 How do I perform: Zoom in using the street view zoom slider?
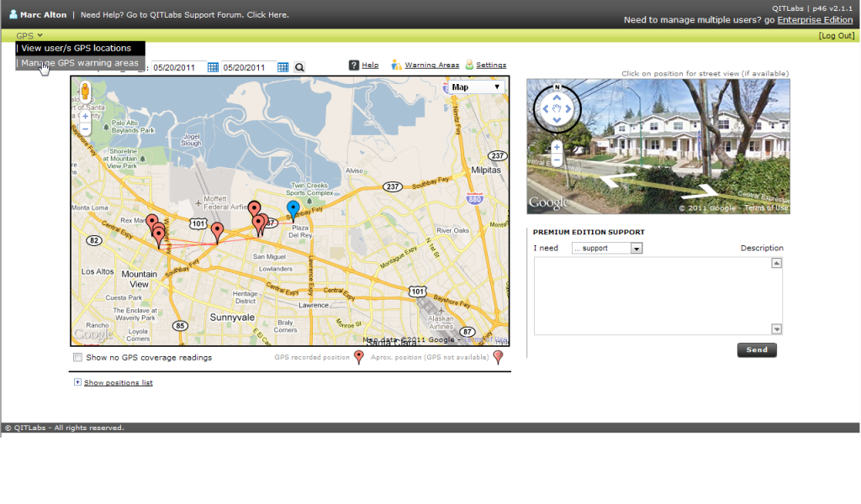556,146
